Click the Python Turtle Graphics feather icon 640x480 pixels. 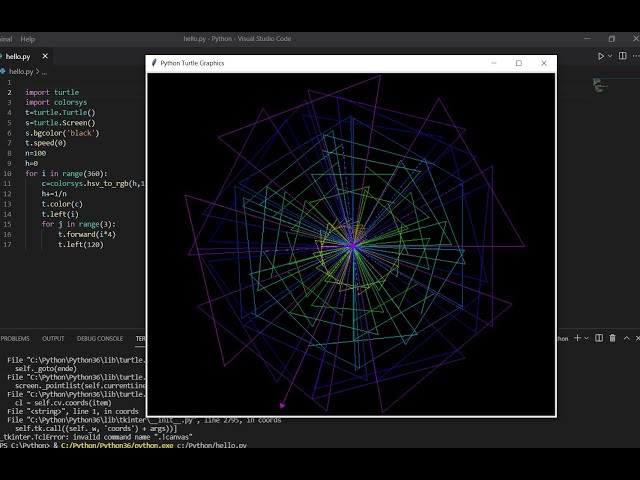click(x=154, y=63)
